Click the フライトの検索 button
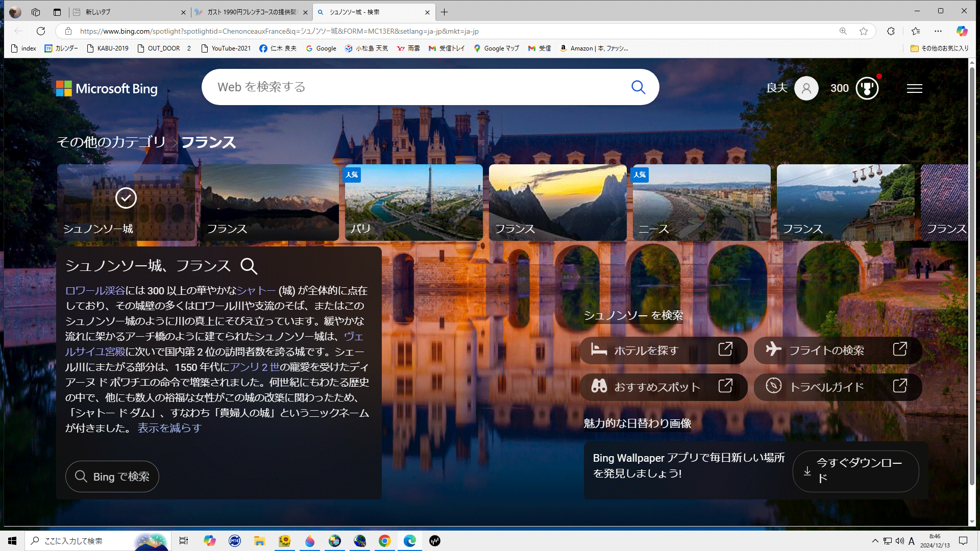Image resolution: width=980 pixels, height=551 pixels. pyautogui.click(x=838, y=350)
